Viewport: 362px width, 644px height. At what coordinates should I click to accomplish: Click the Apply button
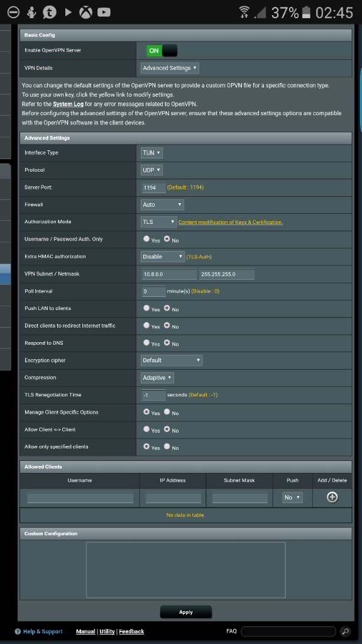[186, 612]
